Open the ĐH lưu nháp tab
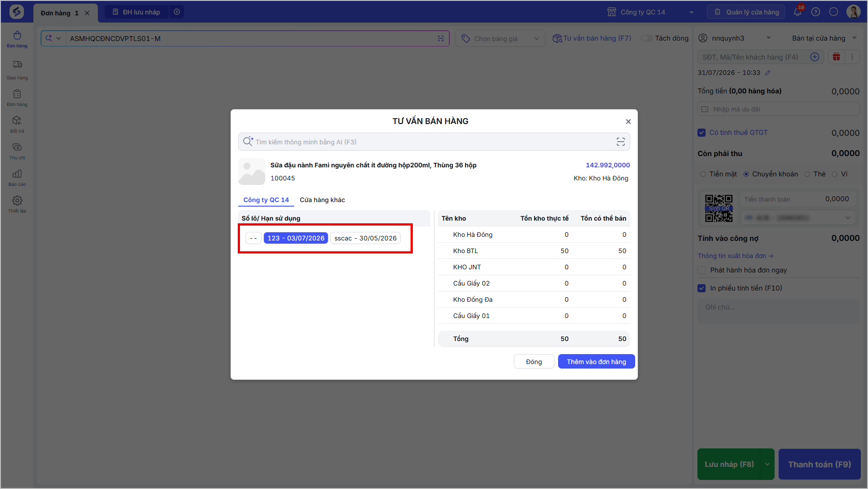 137,12
